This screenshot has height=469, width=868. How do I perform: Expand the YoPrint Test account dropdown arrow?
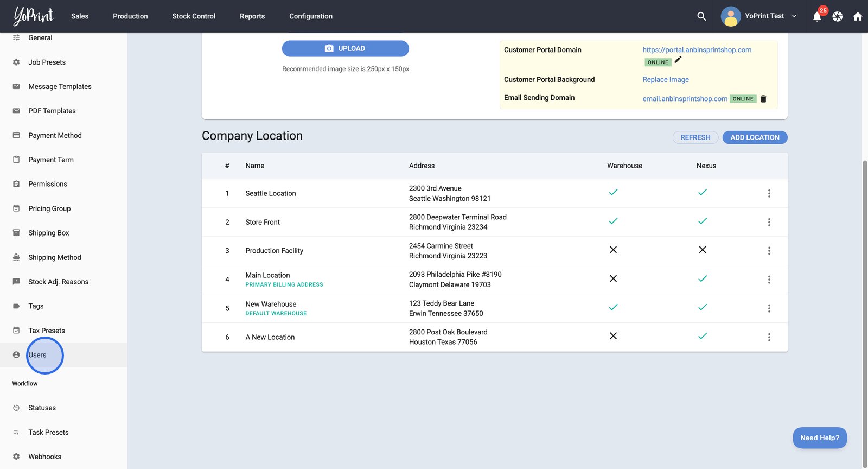click(794, 16)
